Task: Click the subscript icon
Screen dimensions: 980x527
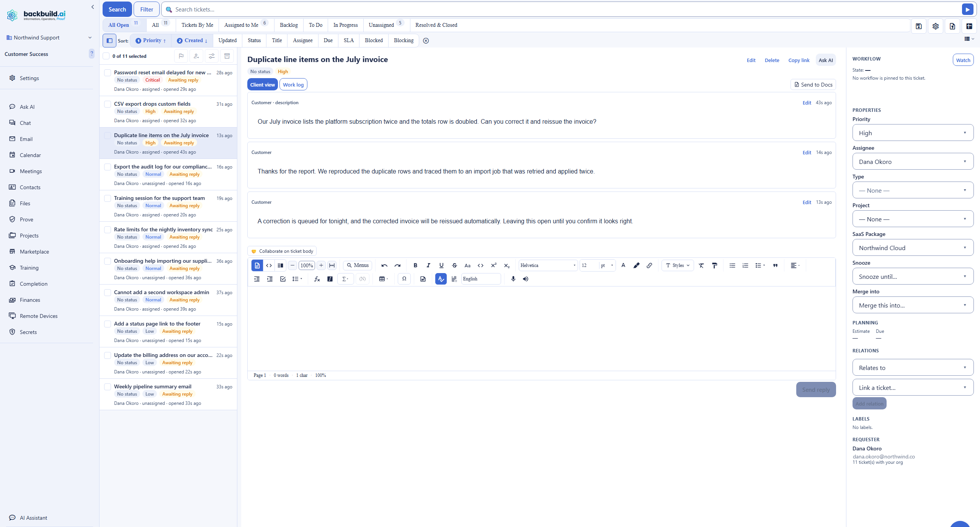Action: [507, 265]
